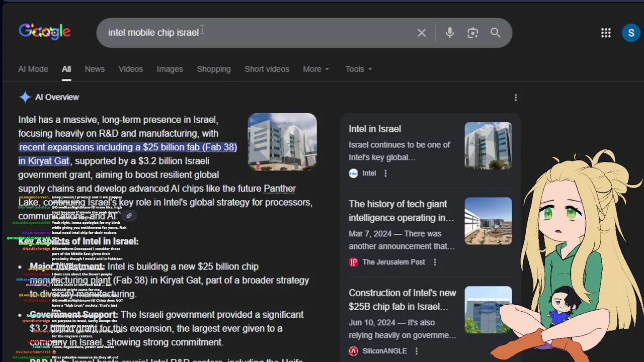Screen dimensions: 644x362
Task: Open The history of tech giant article
Action: [401, 211]
